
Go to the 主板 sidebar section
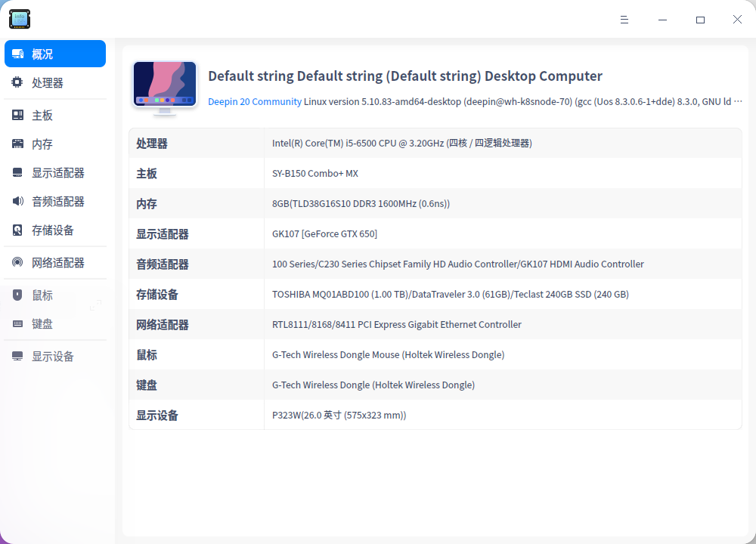point(55,115)
